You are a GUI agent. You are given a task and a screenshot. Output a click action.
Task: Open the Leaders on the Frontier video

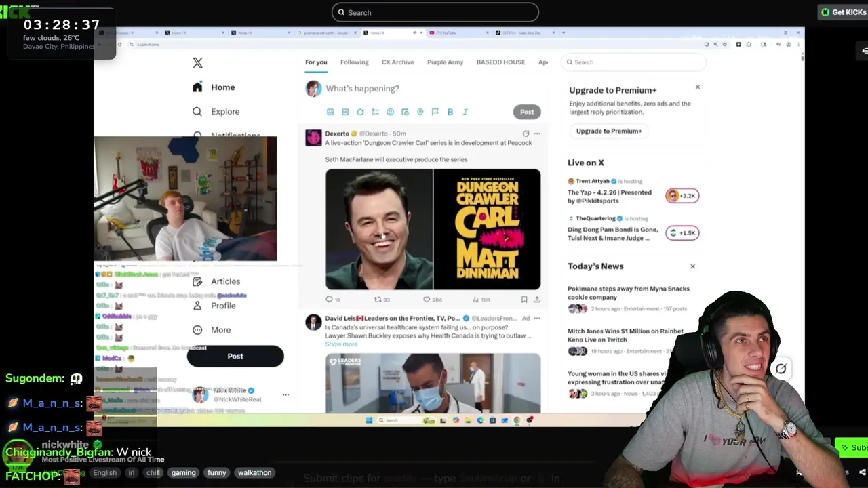pos(433,383)
